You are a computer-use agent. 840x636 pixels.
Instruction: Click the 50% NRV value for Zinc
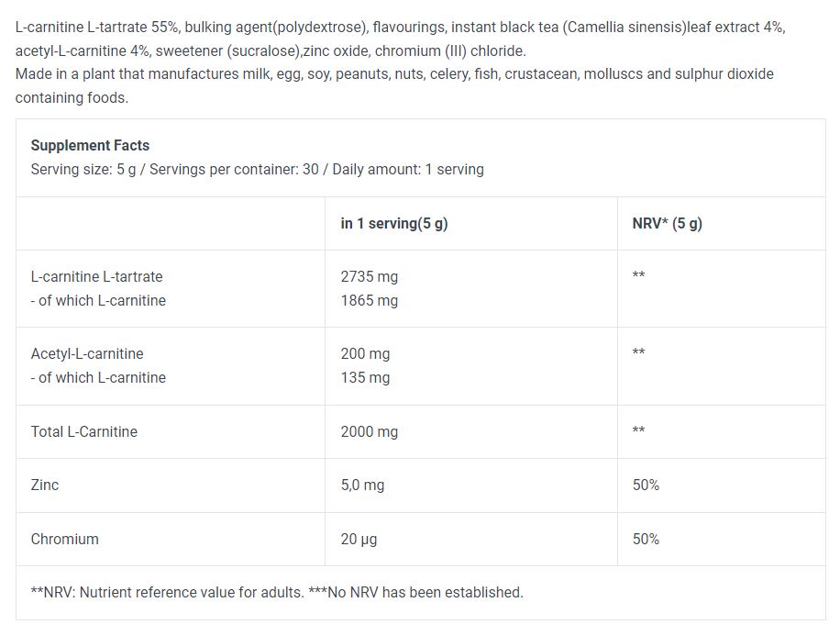[646, 485]
